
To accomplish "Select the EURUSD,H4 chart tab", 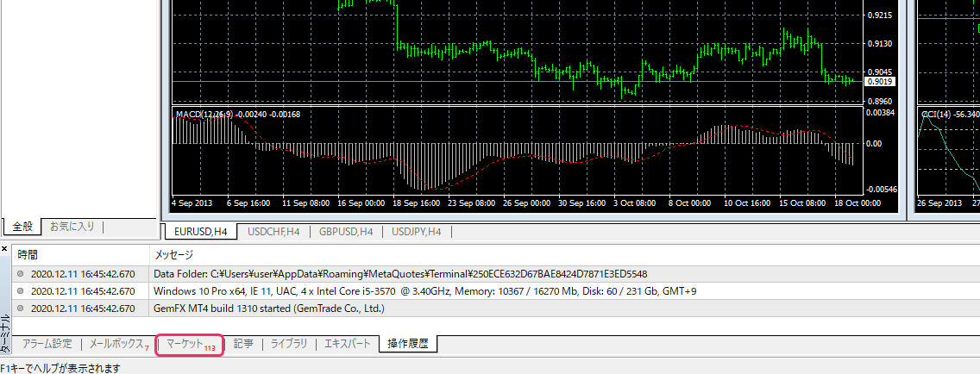I will pyautogui.click(x=201, y=232).
